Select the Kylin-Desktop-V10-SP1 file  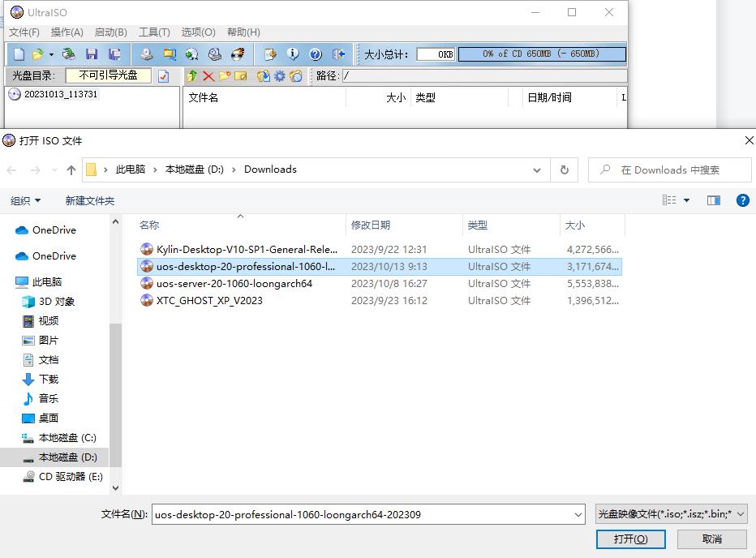coord(380,249)
